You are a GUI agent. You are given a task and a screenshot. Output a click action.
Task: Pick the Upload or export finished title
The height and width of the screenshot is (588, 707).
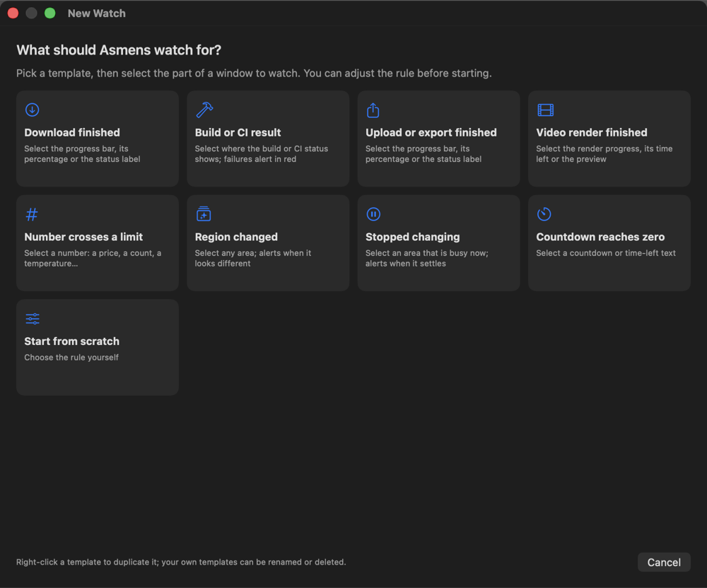[x=431, y=132]
